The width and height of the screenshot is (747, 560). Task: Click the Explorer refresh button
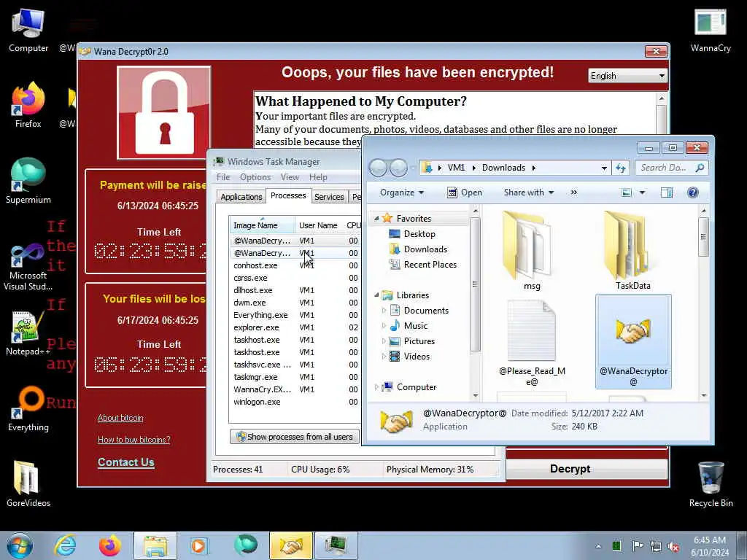point(620,168)
